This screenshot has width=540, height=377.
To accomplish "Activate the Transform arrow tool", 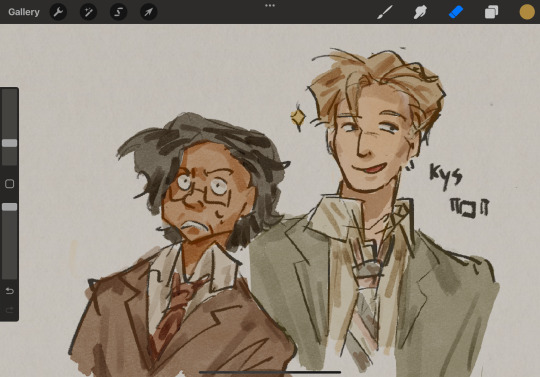I will pos(149,12).
